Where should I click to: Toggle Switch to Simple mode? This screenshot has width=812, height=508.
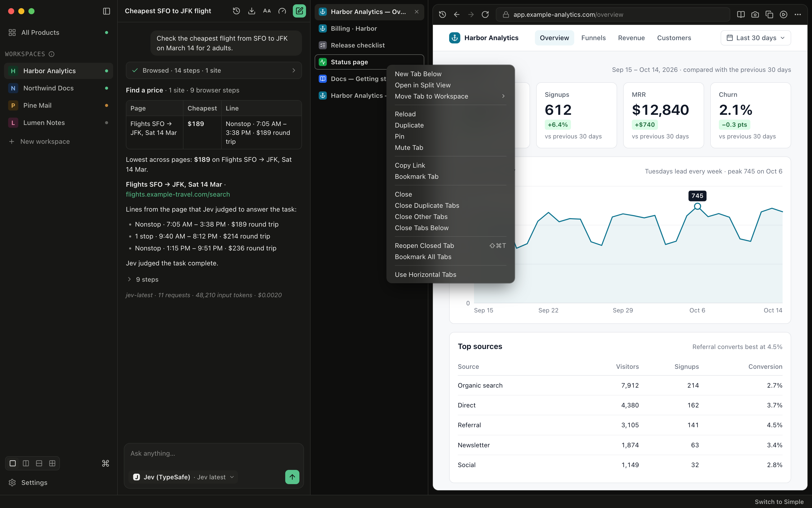click(779, 502)
